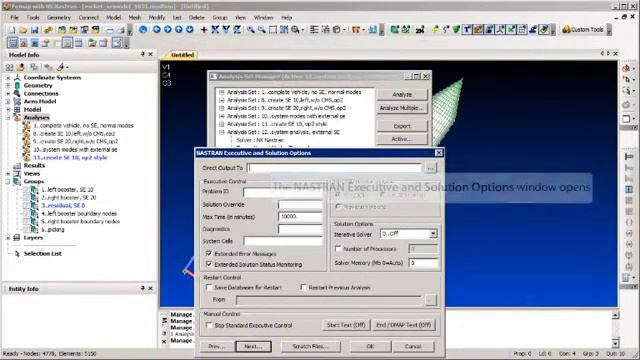
Task: Expand the Aero Model tree node
Action: (x=8, y=101)
